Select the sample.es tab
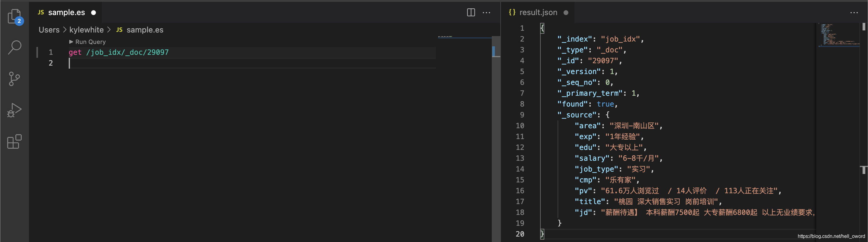The width and height of the screenshot is (868, 242). pyautogui.click(x=66, y=12)
